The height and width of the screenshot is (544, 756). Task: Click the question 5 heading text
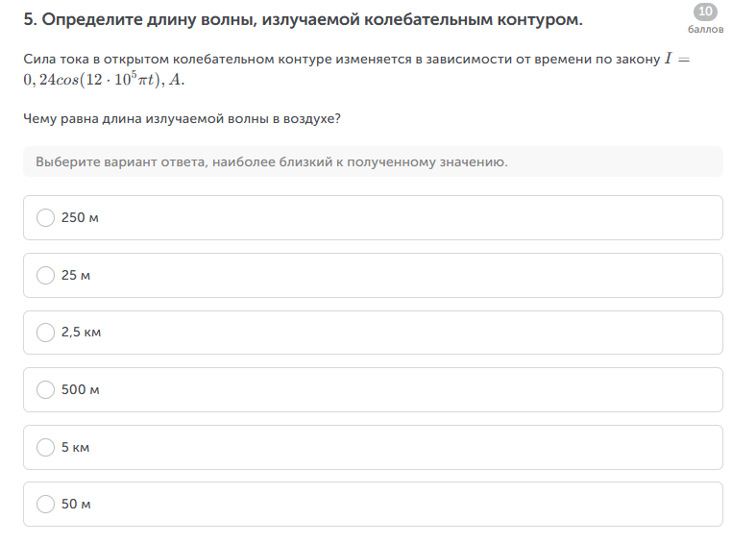pos(303,20)
